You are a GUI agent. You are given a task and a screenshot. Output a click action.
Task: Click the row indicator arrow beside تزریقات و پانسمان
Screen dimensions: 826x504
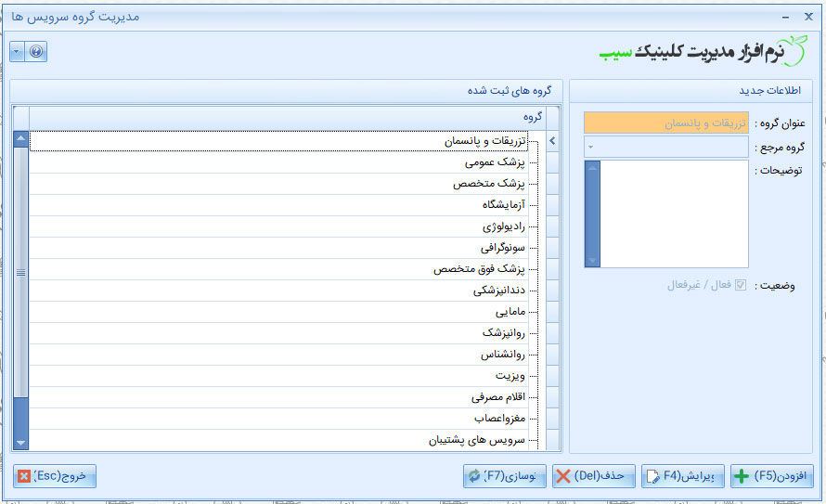point(553,141)
